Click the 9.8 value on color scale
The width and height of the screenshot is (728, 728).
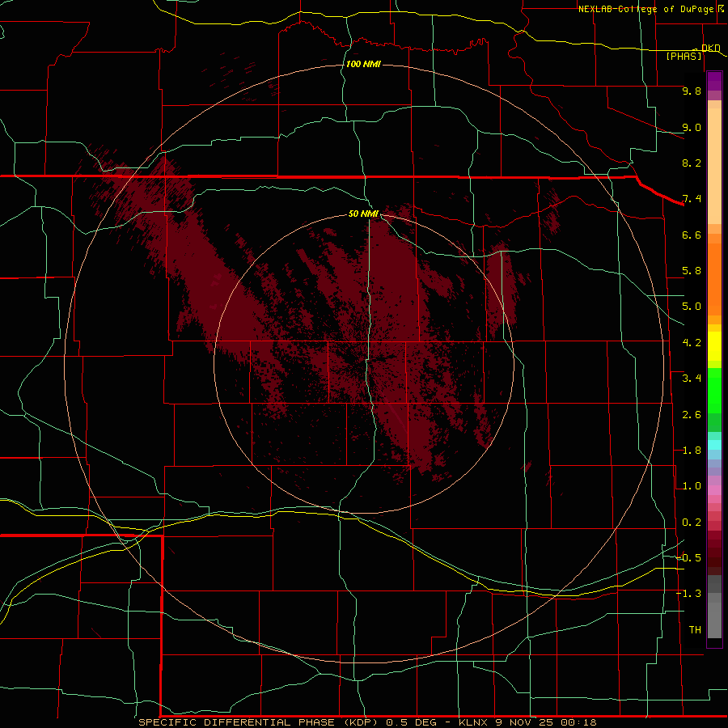click(x=692, y=91)
